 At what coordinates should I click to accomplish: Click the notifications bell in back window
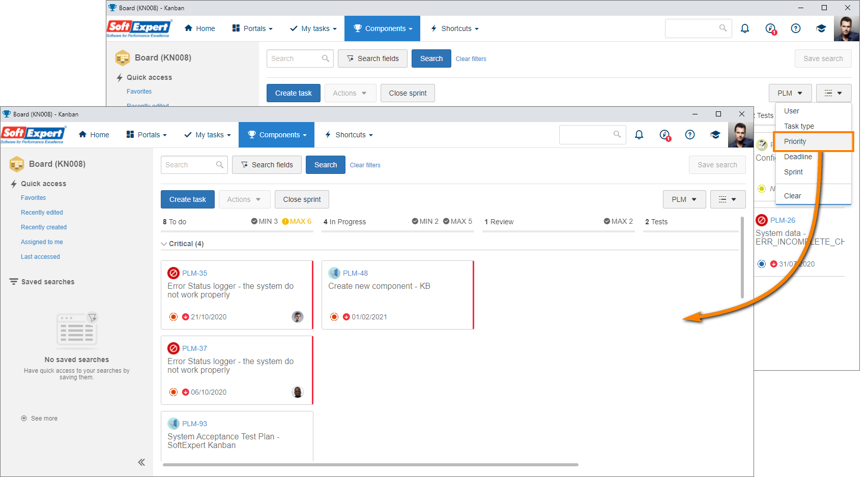pyautogui.click(x=745, y=28)
